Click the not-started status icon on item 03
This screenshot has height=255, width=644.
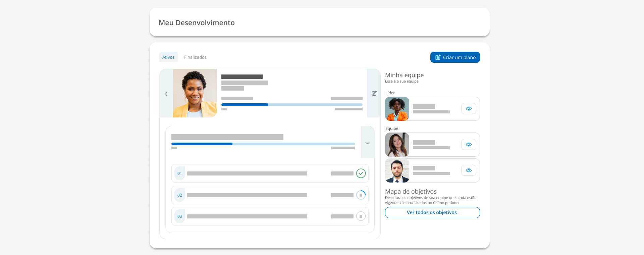pyautogui.click(x=361, y=216)
